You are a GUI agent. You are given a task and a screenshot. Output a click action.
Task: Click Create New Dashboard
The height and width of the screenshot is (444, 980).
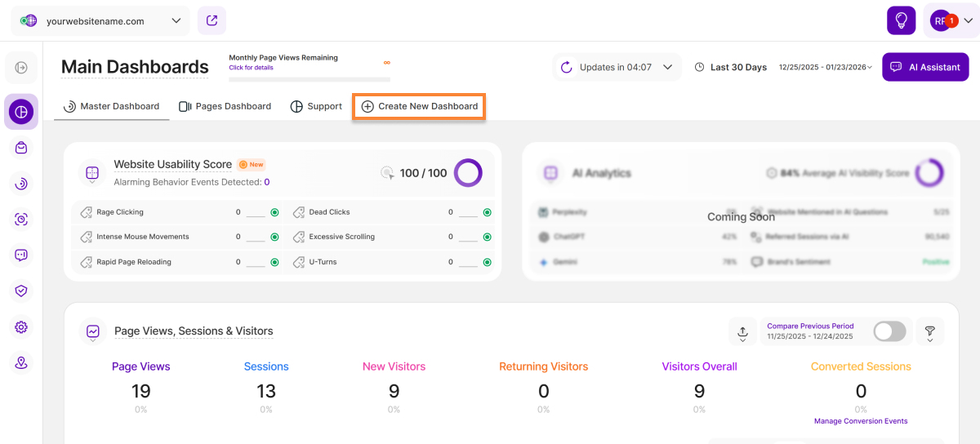click(x=419, y=106)
